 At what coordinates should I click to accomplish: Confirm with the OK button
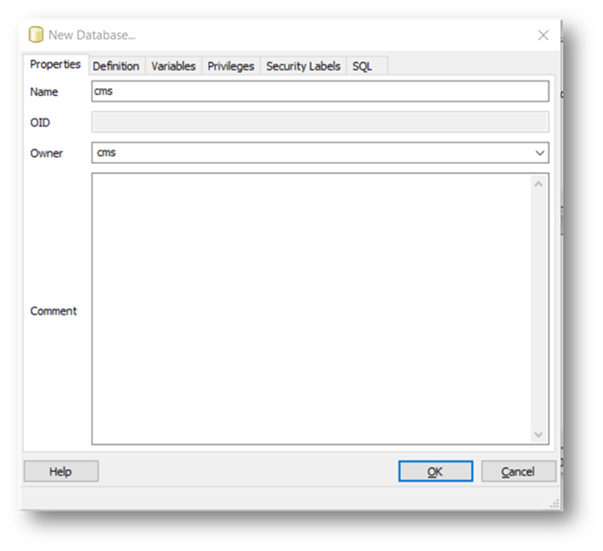pos(435,472)
